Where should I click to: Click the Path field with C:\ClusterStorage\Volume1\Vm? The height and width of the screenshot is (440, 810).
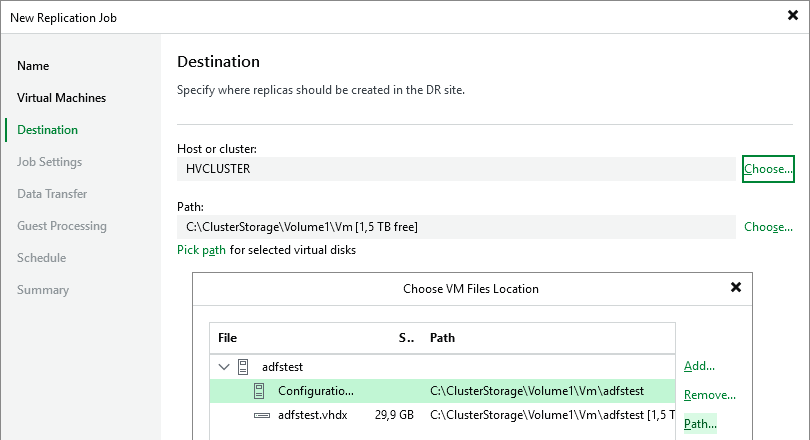(x=456, y=227)
